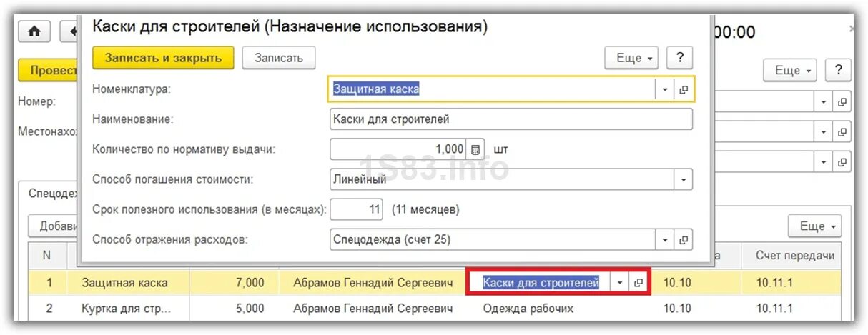Click the Счет передачи column header
This screenshot has width=868, height=335.
pyautogui.click(x=795, y=256)
